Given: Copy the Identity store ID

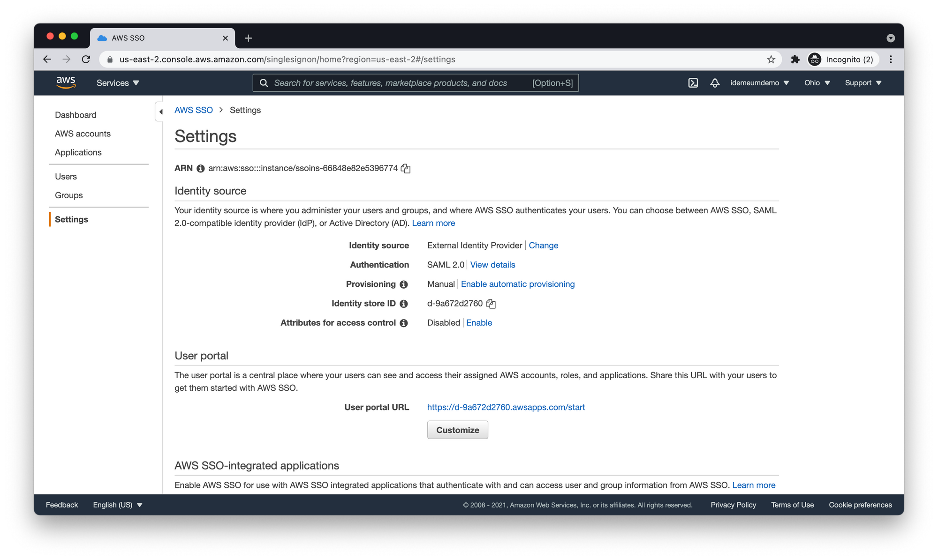Looking at the screenshot, I should click(491, 304).
